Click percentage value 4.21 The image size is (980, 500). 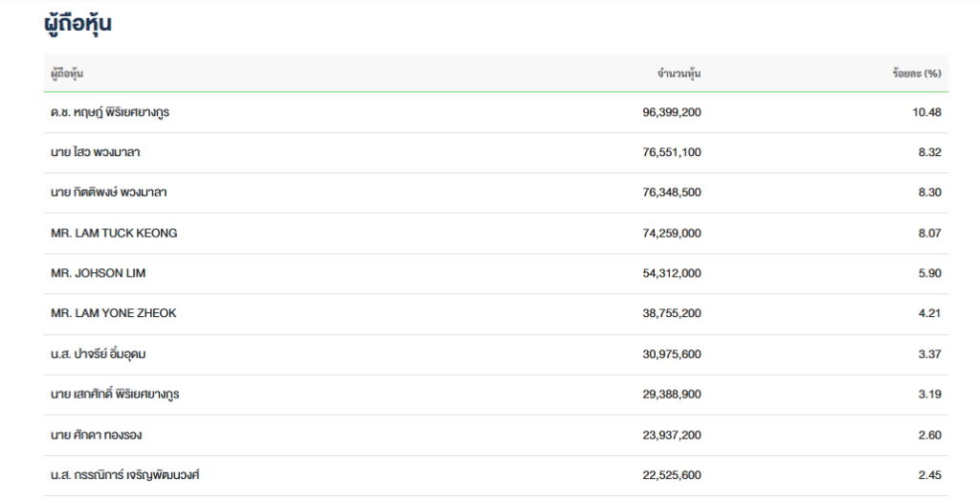(x=930, y=313)
